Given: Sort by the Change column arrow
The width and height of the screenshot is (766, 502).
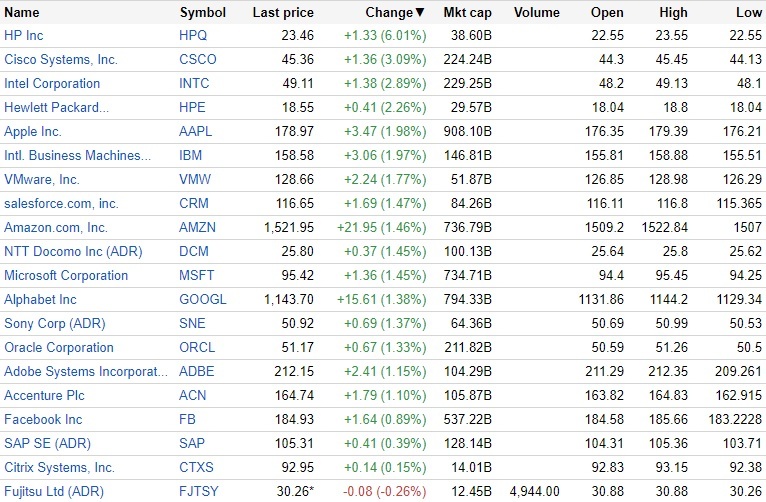Looking at the screenshot, I should coord(419,13).
